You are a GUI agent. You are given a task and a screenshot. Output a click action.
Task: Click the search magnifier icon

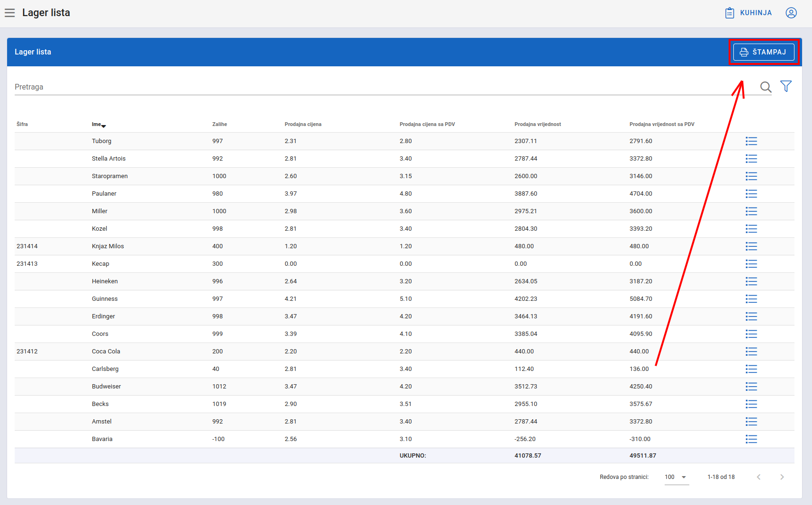tap(766, 87)
